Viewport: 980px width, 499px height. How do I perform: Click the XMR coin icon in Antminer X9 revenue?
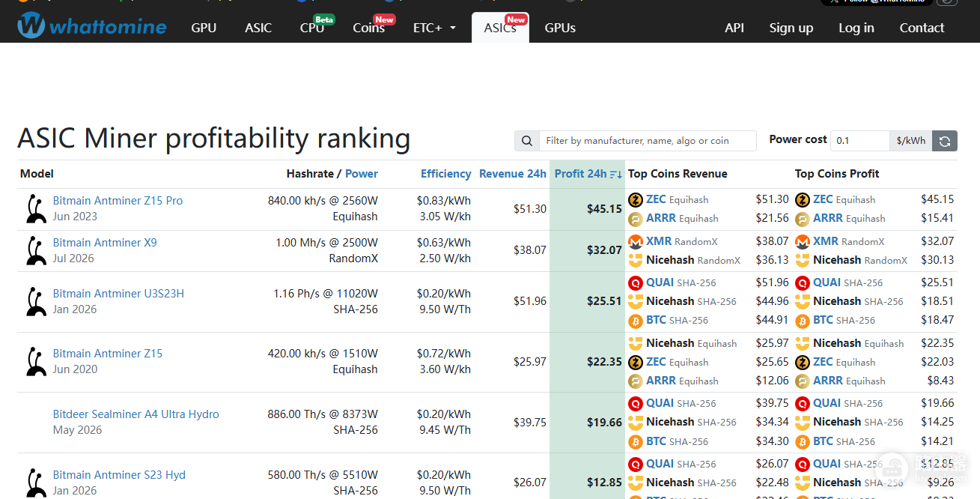point(636,242)
